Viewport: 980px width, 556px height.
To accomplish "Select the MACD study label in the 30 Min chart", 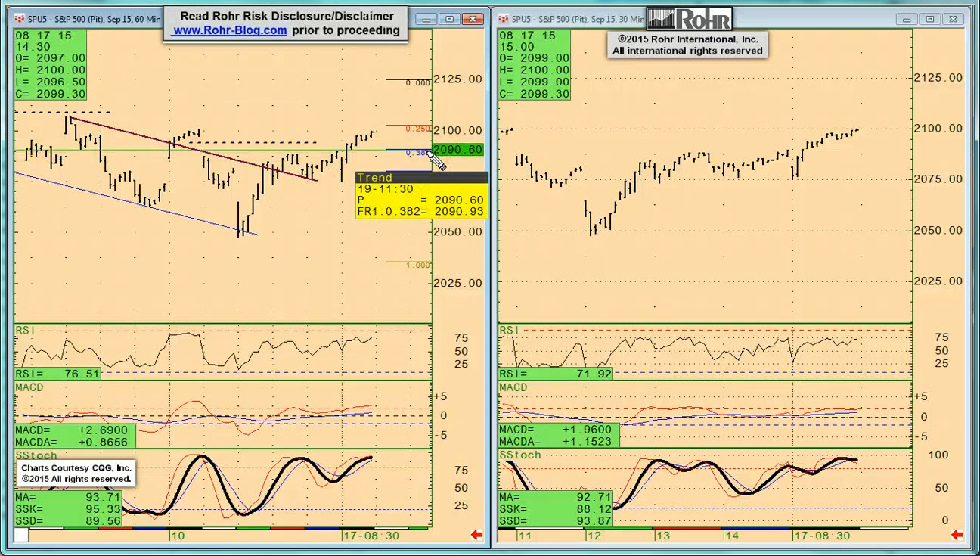I will pyautogui.click(x=513, y=387).
